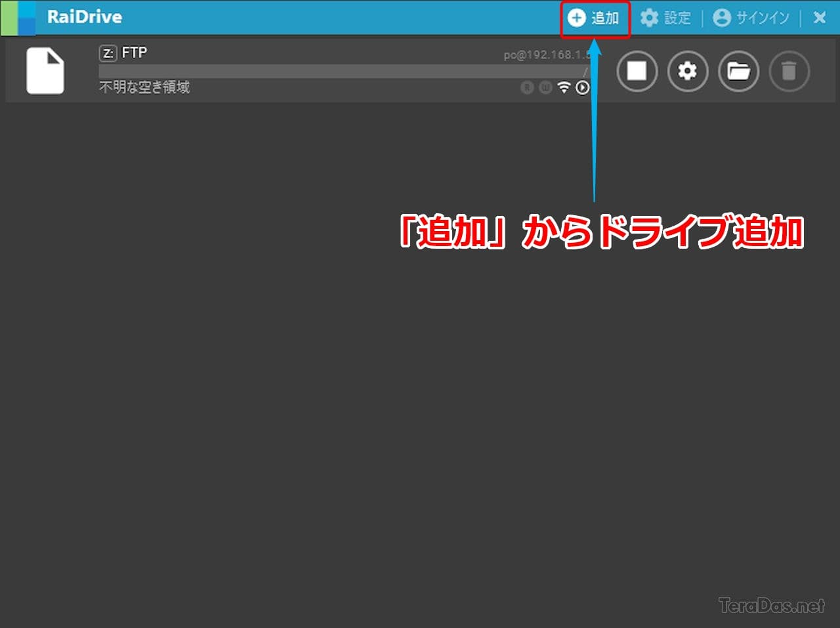Click the R read-only status indicator
Image resolution: width=840 pixels, height=628 pixels.
pos(527,87)
